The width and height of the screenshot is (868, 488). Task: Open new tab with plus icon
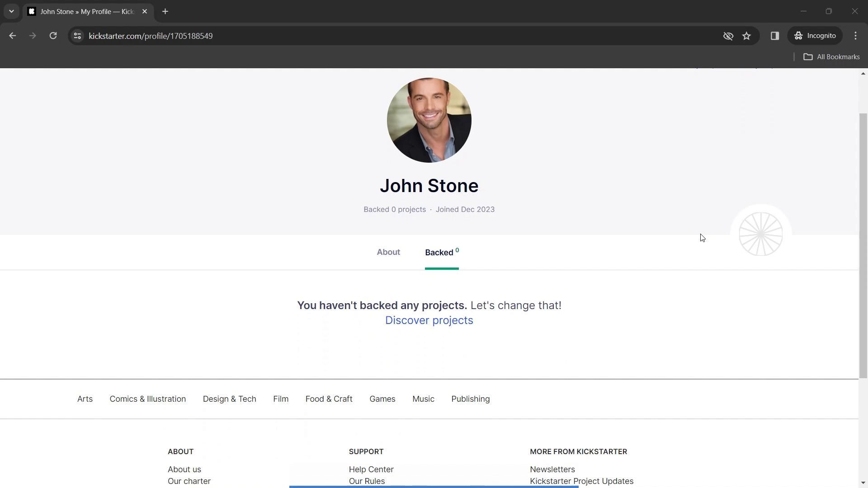click(x=165, y=11)
